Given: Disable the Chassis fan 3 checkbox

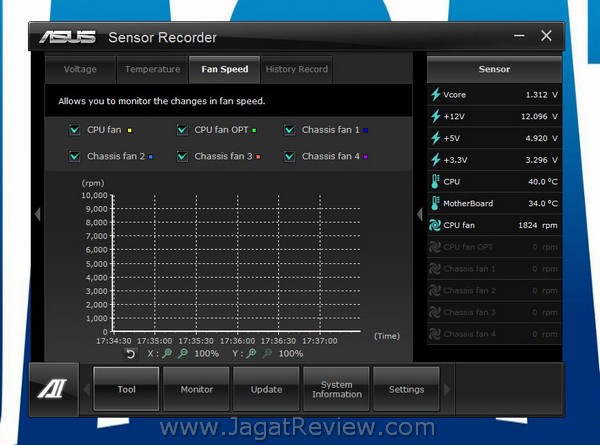Looking at the screenshot, I should (182, 156).
